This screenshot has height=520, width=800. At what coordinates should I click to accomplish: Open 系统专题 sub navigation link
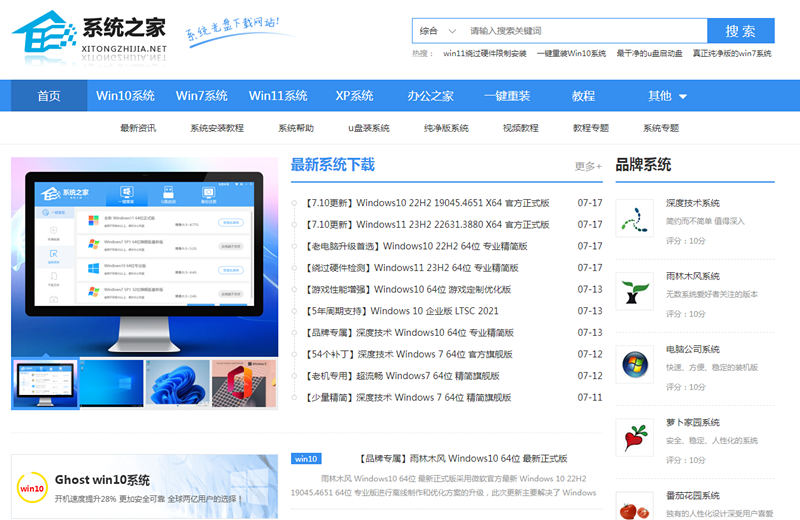coord(661,128)
